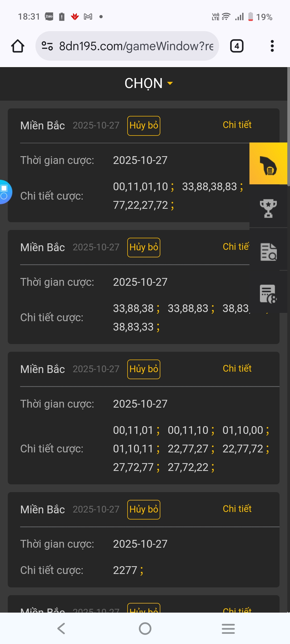Tap the yellow betting hand sidebar icon

268,164
